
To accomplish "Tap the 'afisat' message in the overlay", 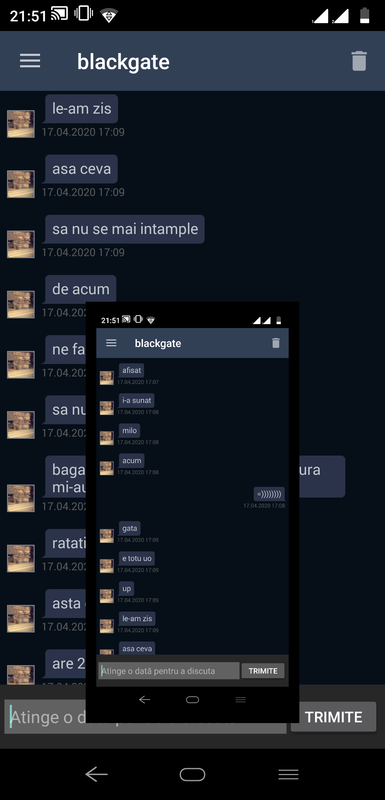I will pos(131,370).
